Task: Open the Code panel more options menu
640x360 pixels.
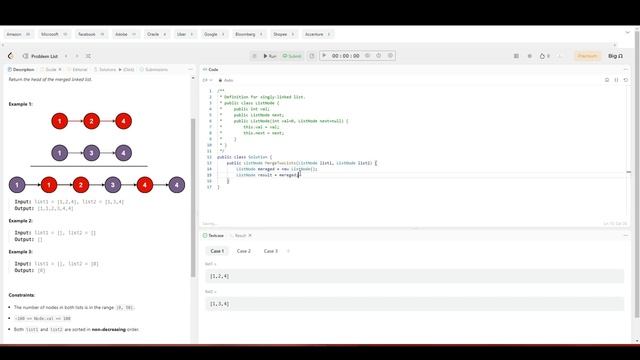Action: (x=626, y=70)
